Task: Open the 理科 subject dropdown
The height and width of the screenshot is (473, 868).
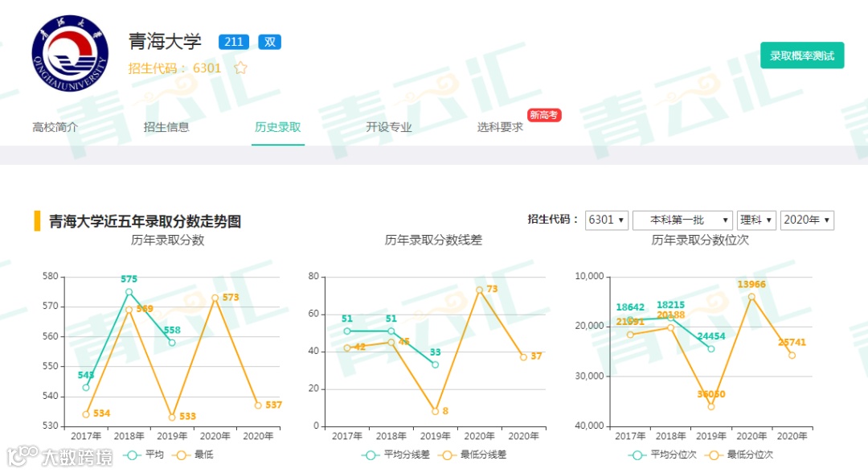Action: pyautogui.click(x=756, y=220)
